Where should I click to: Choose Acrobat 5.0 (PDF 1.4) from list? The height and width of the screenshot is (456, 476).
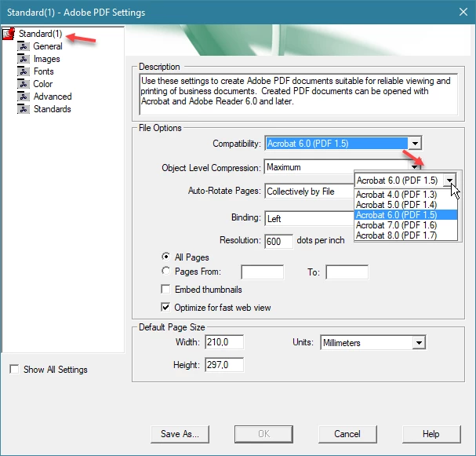click(406, 205)
